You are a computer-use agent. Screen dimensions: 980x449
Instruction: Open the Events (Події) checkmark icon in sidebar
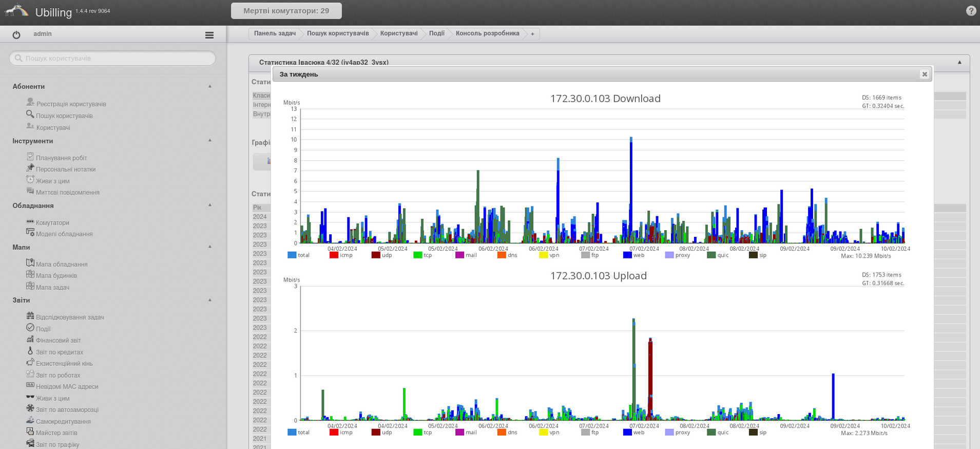pos(30,328)
